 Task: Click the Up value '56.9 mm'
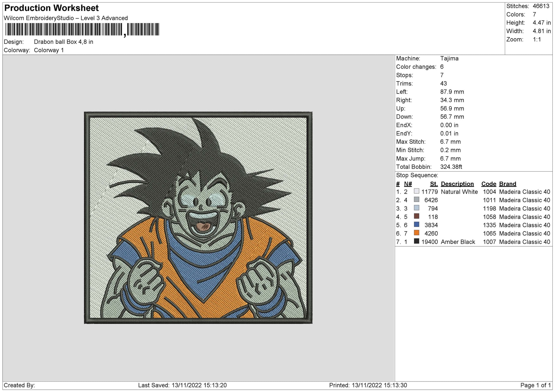(452, 108)
